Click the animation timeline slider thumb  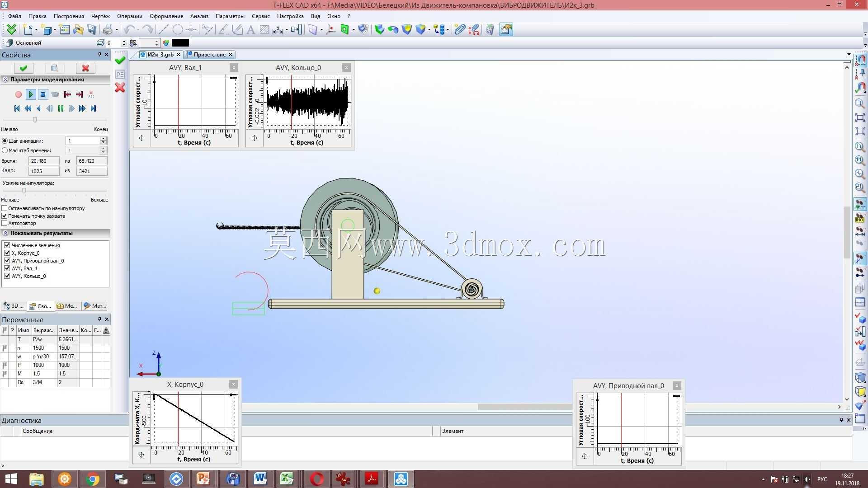point(35,120)
